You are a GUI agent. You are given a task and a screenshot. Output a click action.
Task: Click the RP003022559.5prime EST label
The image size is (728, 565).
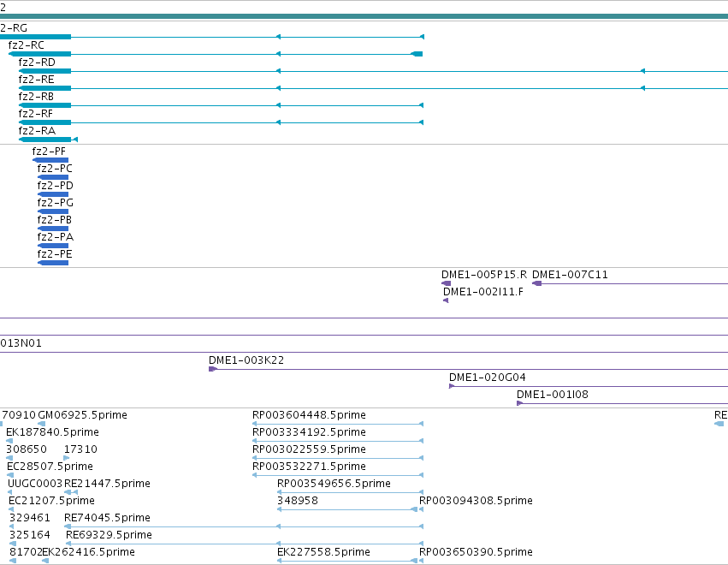pos(309,449)
